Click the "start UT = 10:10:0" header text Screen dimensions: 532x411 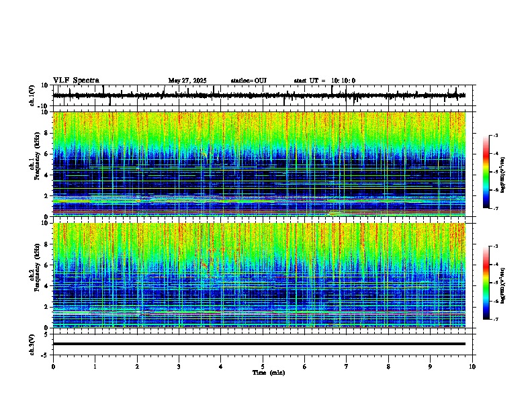pyautogui.click(x=324, y=81)
